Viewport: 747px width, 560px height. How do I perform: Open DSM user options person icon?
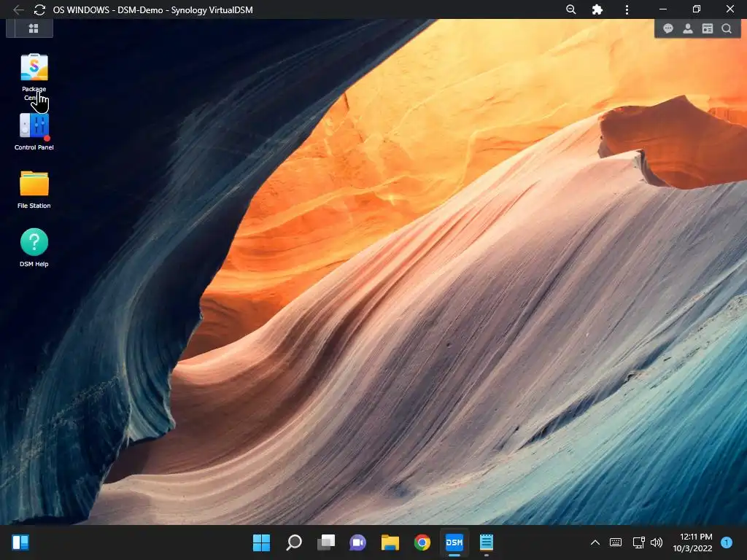[687, 28]
